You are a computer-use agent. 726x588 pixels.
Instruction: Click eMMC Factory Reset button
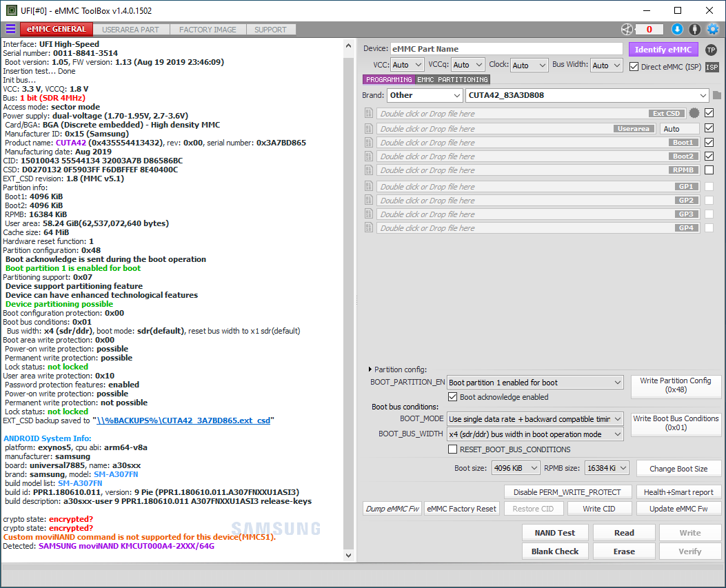[x=462, y=509]
